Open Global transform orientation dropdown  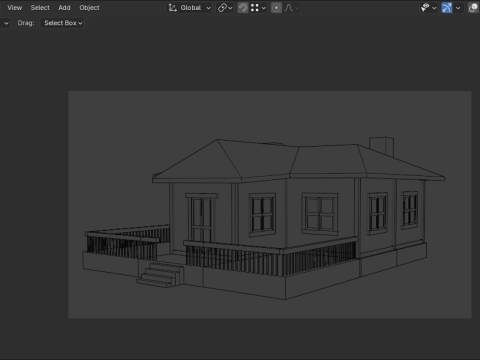tap(189, 8)
